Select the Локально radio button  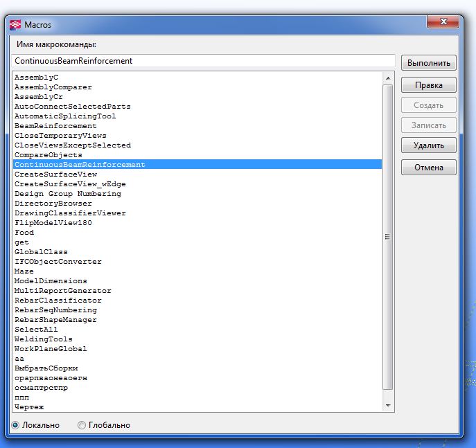click(x=15, y=425)
